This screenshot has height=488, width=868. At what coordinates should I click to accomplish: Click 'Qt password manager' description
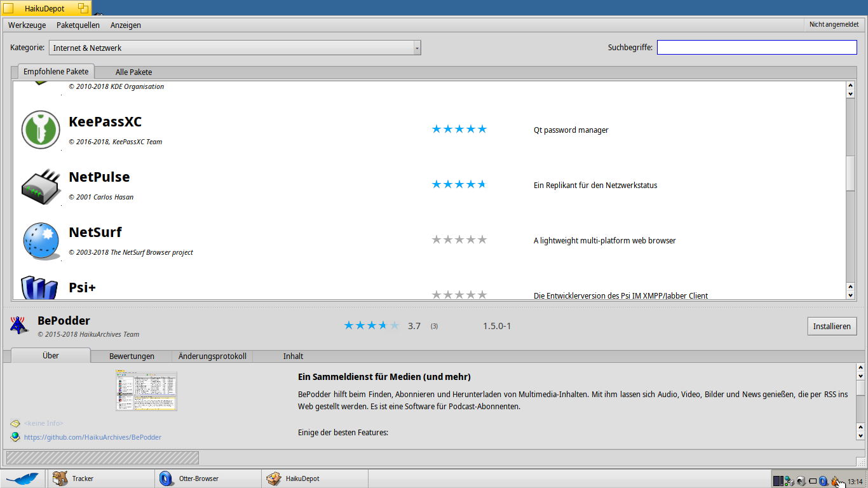[571, 130]
